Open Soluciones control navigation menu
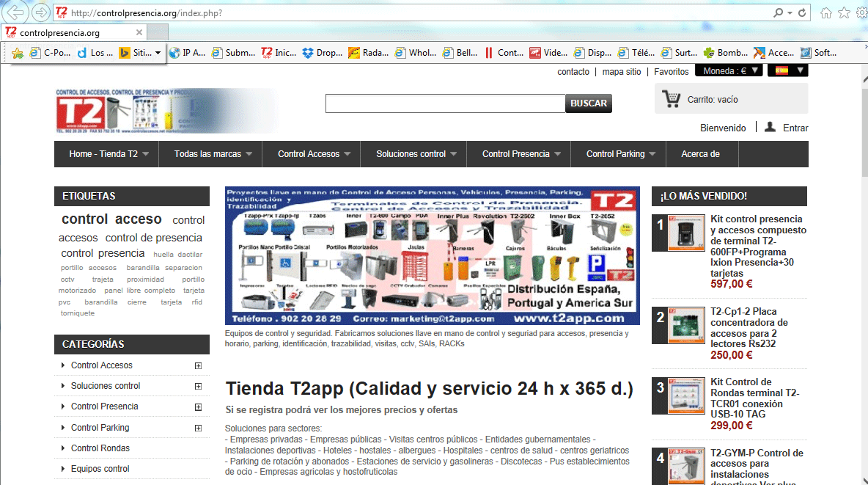The width and height of the screenshot is (868, 485). pyautogui.click(x=414, y=154)
